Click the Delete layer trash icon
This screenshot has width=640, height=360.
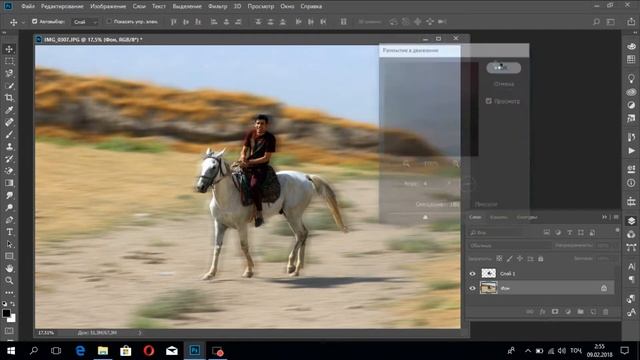pyautogui.click(x=606, y=312)
